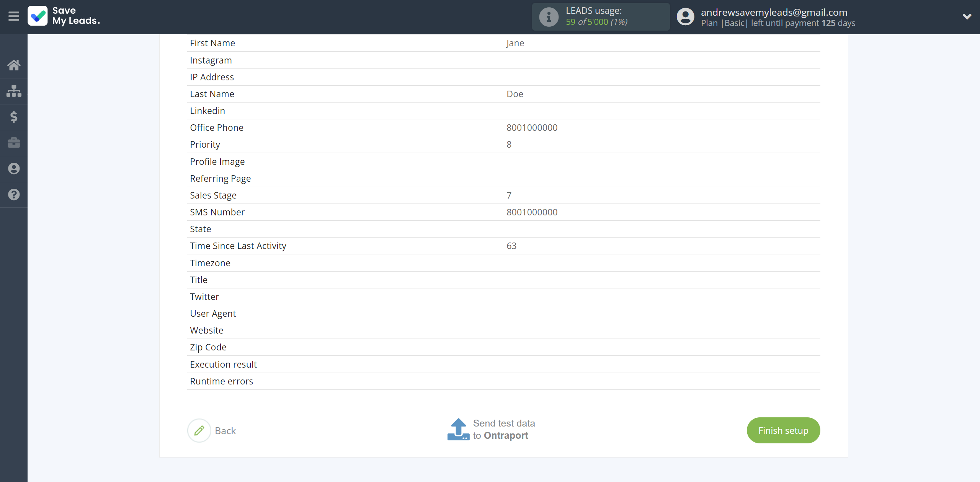The width and height of the screenshot is (980, 482).
Task: Select the Linkedin row label
Action: pos(207,111)
